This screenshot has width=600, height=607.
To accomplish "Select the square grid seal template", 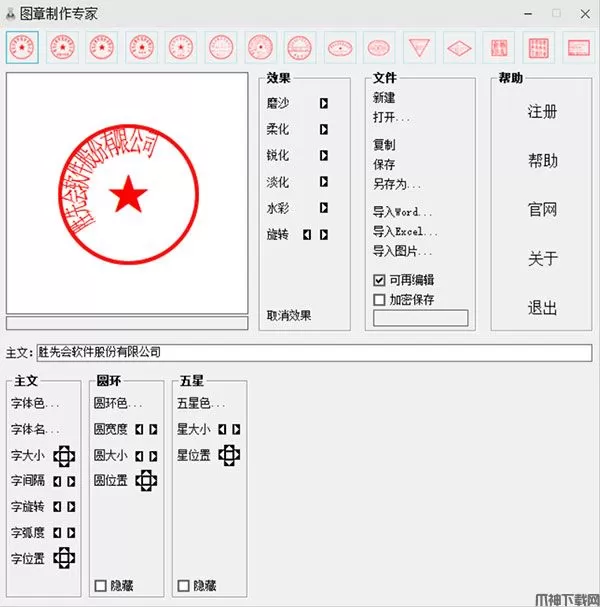I will 538,48.
